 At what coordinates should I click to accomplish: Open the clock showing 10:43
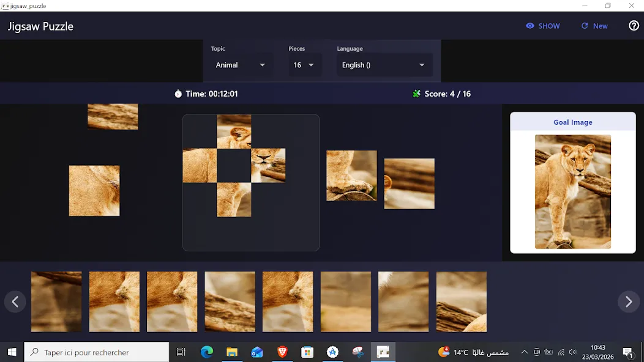click(x=597, y=352)
